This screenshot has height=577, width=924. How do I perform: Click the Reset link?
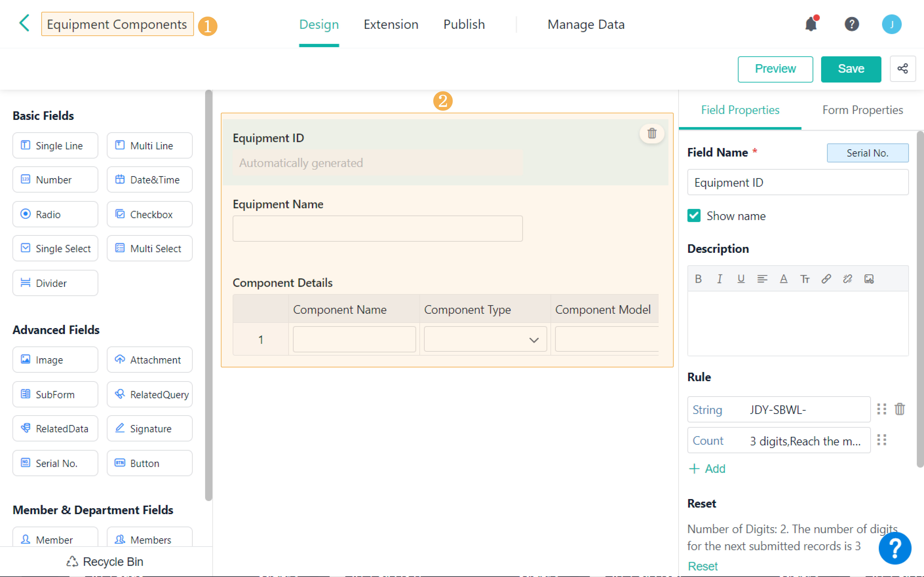[703, 566]
